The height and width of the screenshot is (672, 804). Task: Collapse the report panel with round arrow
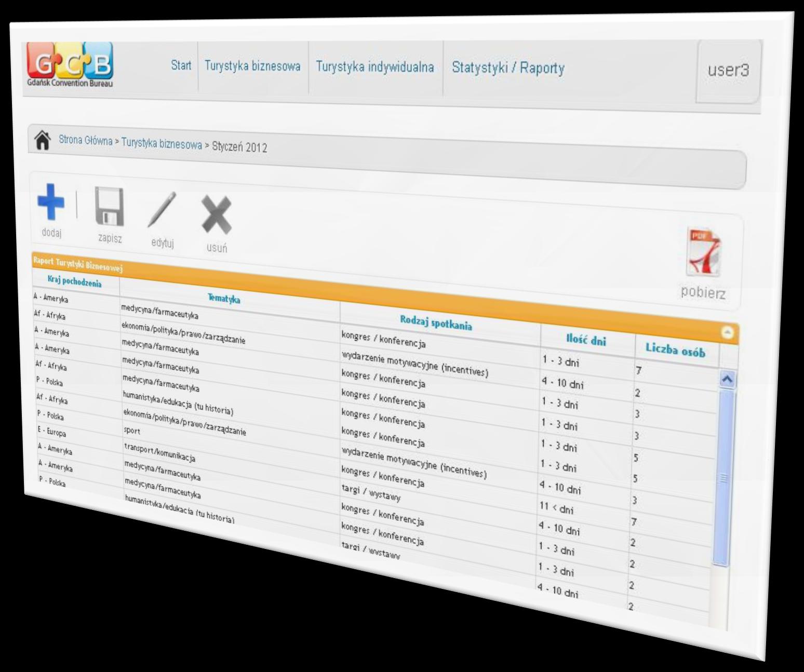click(x=728, y=332)
